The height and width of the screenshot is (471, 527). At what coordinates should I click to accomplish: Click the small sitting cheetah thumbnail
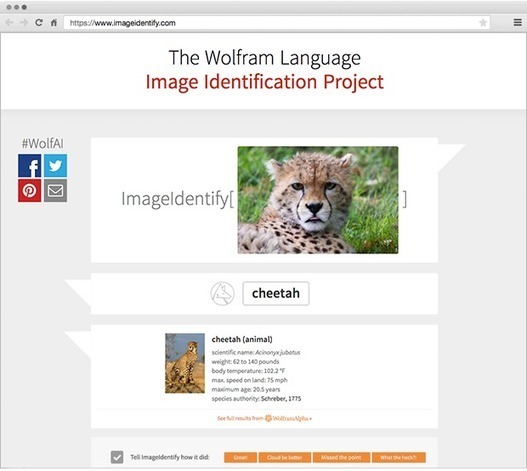click(185, 363)
